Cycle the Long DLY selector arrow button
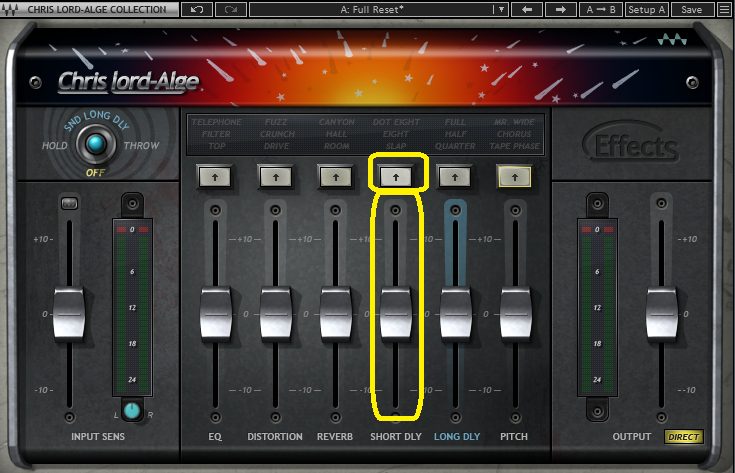The height and width of the screenshot is (473, 735). pos(455,176)
